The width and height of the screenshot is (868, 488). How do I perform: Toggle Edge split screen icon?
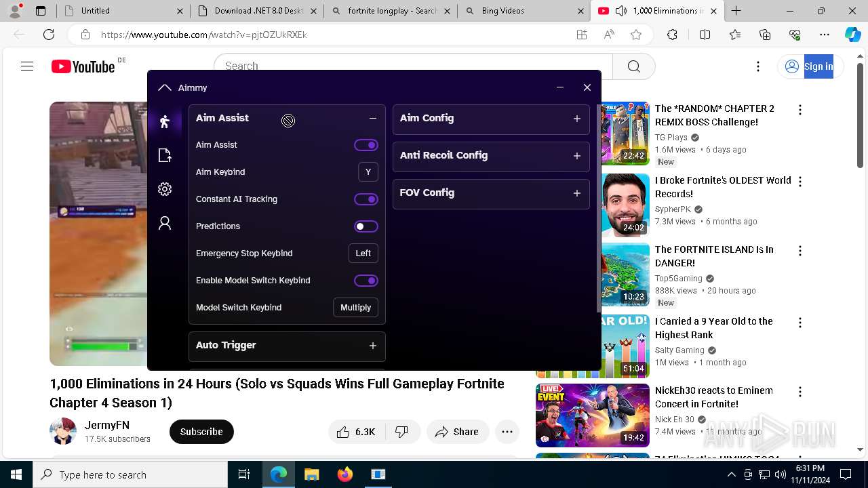(705, 35)
